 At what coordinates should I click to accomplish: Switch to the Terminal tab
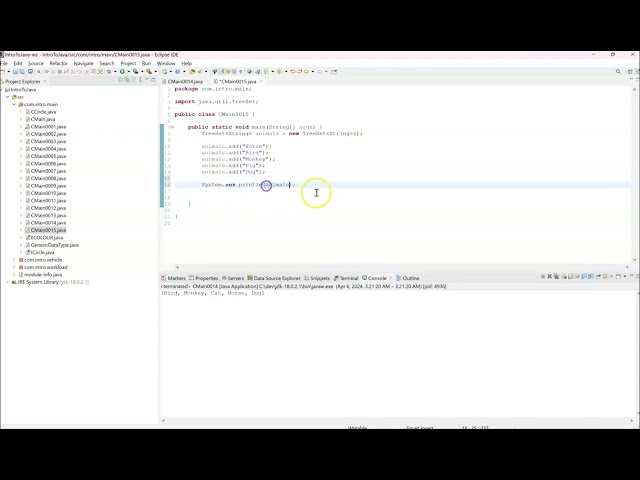click(x=348, y=278)
